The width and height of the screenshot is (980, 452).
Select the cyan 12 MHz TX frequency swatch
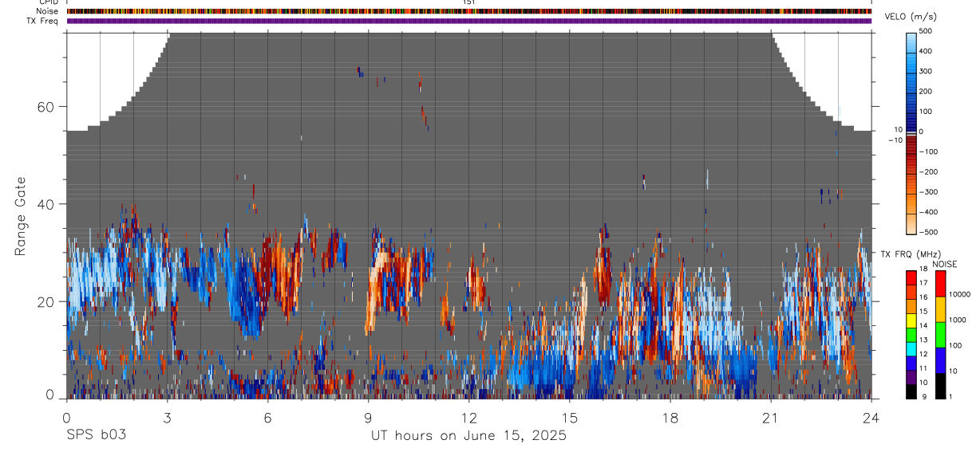click(x=911, y=349)
